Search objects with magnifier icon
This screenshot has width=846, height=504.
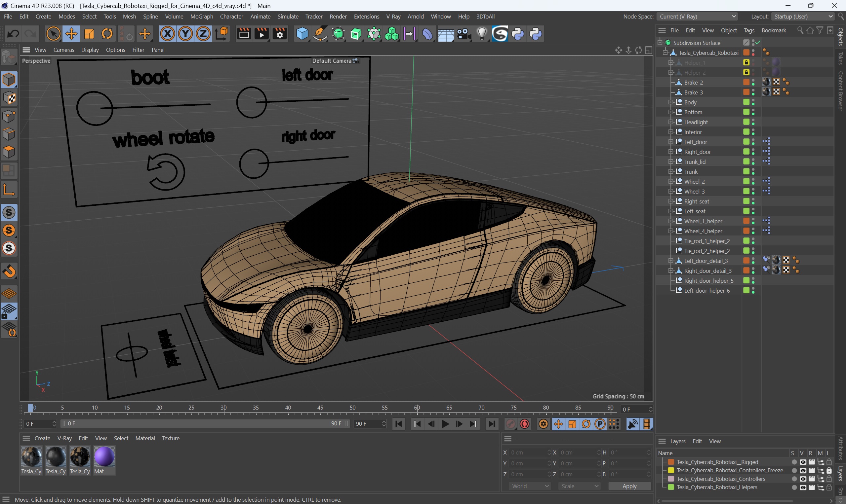(800, 31)
